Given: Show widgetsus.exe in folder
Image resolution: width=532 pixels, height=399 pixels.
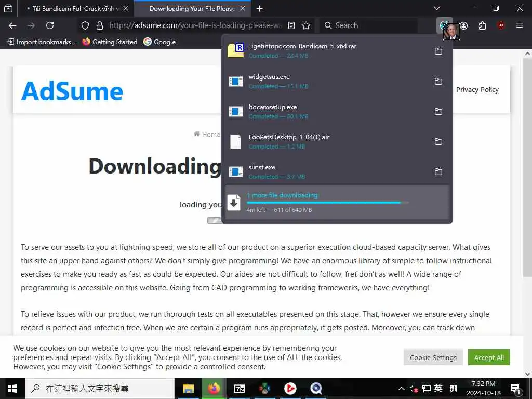Looking at the screenshot, I should point(438,82).
